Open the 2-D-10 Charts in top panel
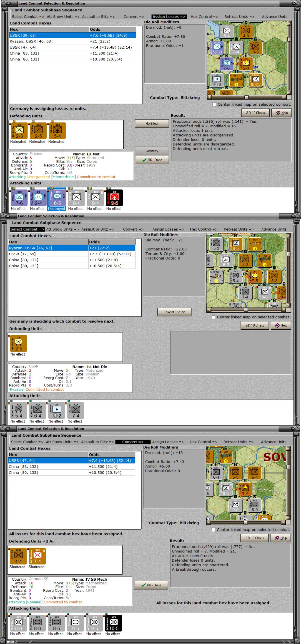This screenshot has height=644, width=301. tap(255, 113)
